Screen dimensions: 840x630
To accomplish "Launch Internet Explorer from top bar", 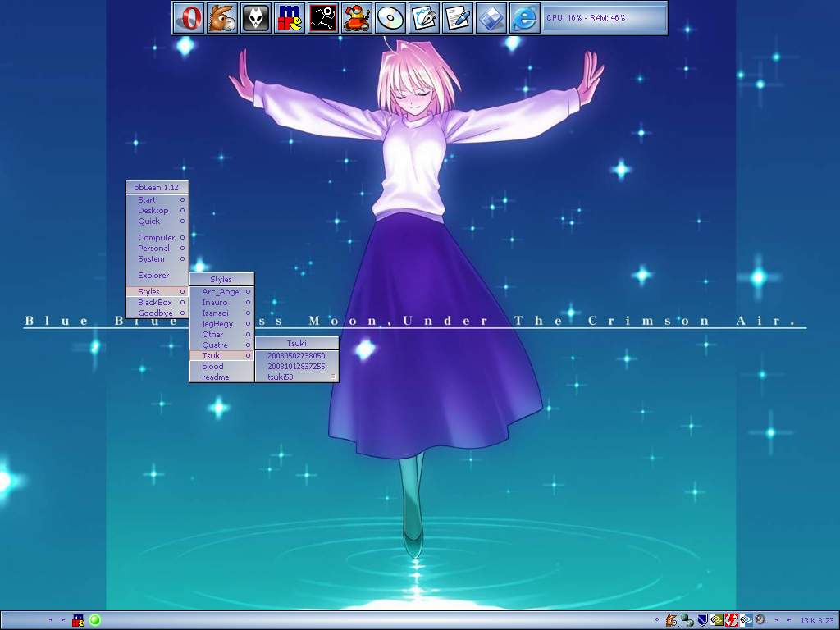I will click(x=524, y=18).
